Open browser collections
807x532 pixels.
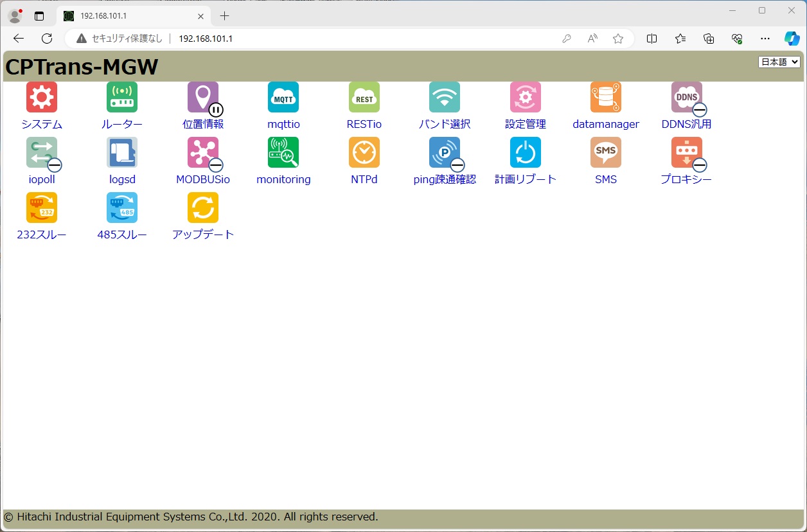coord(709,39)
